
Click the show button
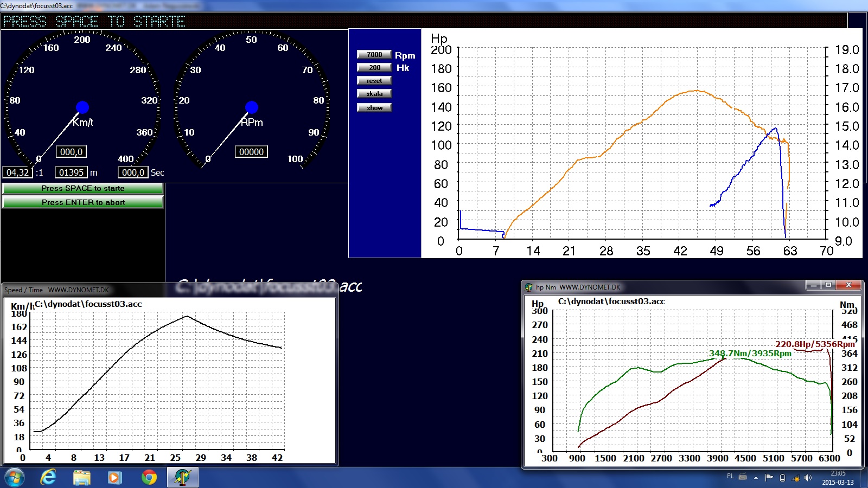374,108
